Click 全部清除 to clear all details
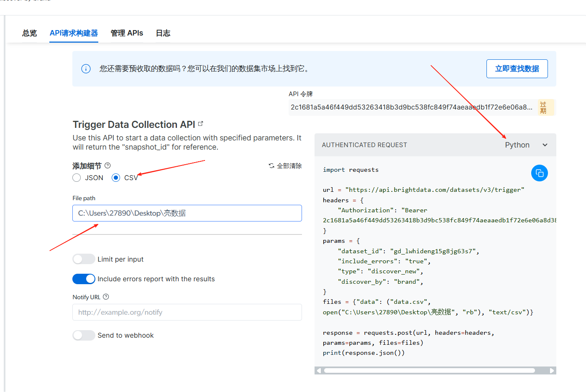This screenshot has height=392, width=586. 285,166
